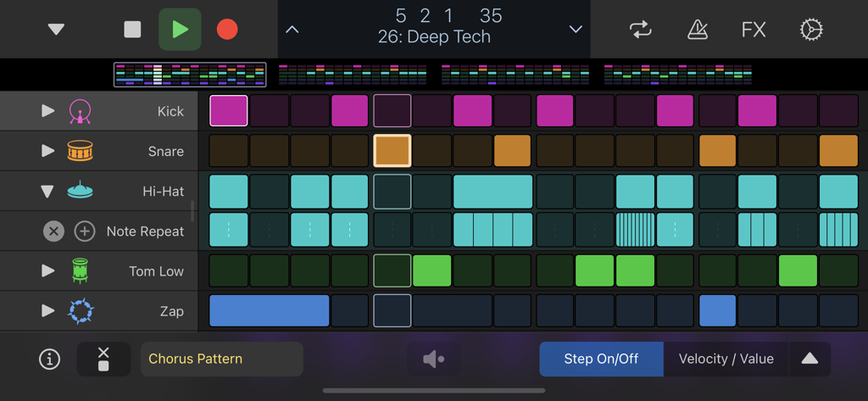The image size is (868, 401).
Task: Select the Step On/Off mode tab
Action: [601, 359]
